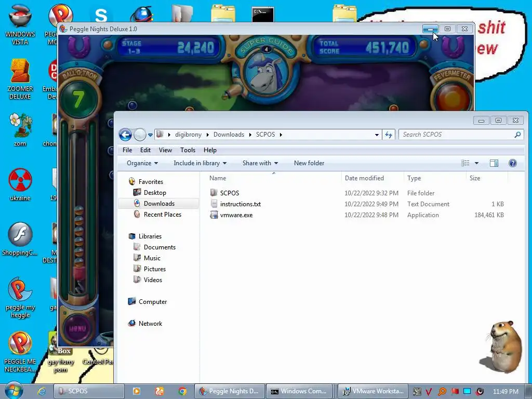Image resolution: width=532 pixels, height=399 pixels.
Task: Open the ZOOMER DELUXE desktop icon
Action: click(x=20, y=79)
